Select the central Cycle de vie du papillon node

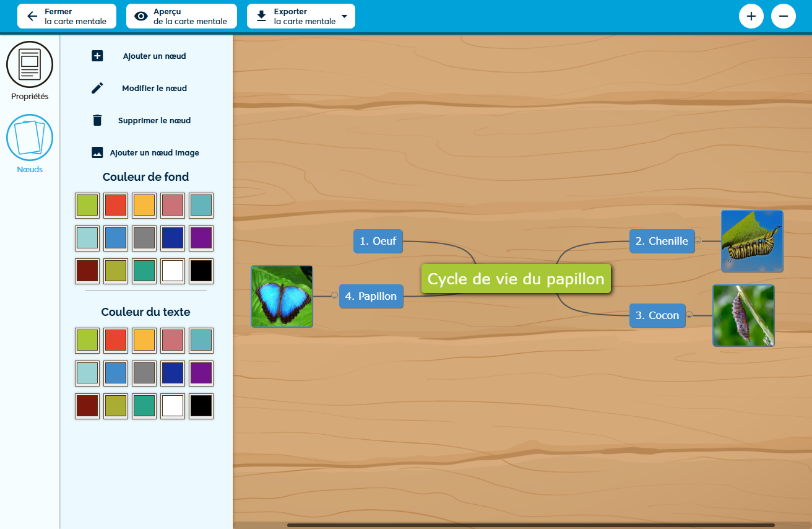tap(516, 279)
